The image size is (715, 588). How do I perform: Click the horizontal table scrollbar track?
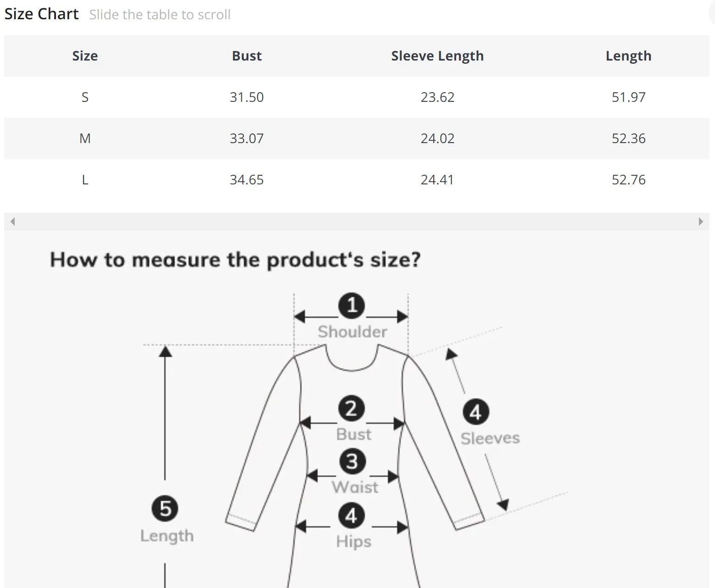pos(357,222)
